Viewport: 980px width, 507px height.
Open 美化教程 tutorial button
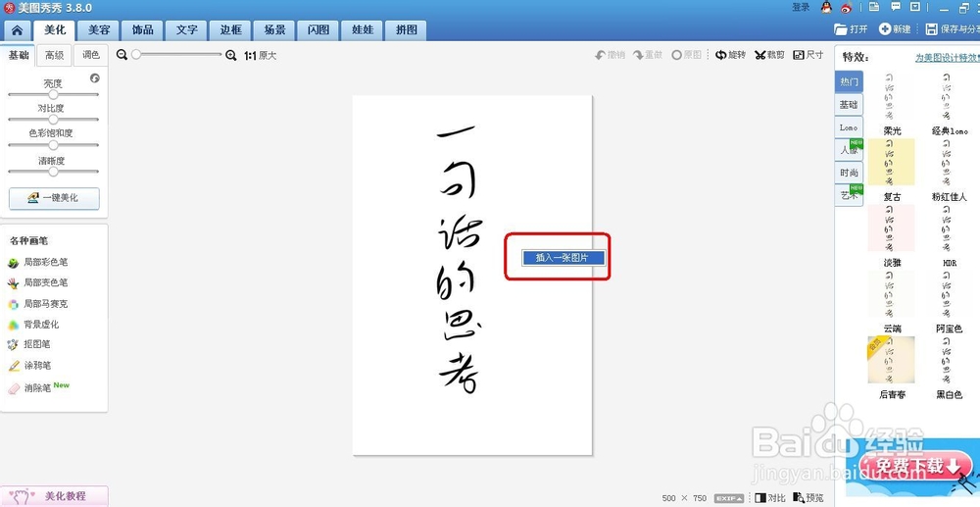click(54, 496)
